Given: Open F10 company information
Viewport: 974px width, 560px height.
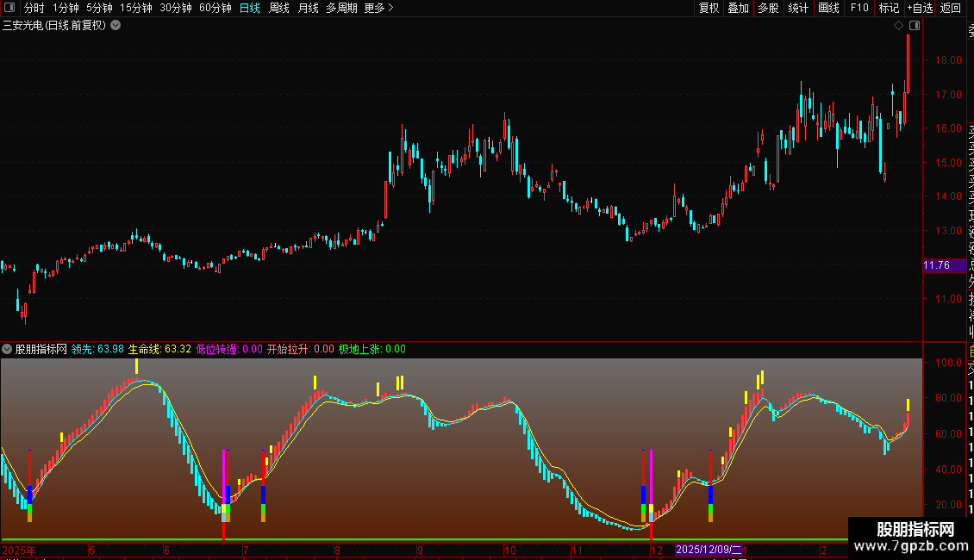Looking at the screenshot, I should [x=859, y=8].
